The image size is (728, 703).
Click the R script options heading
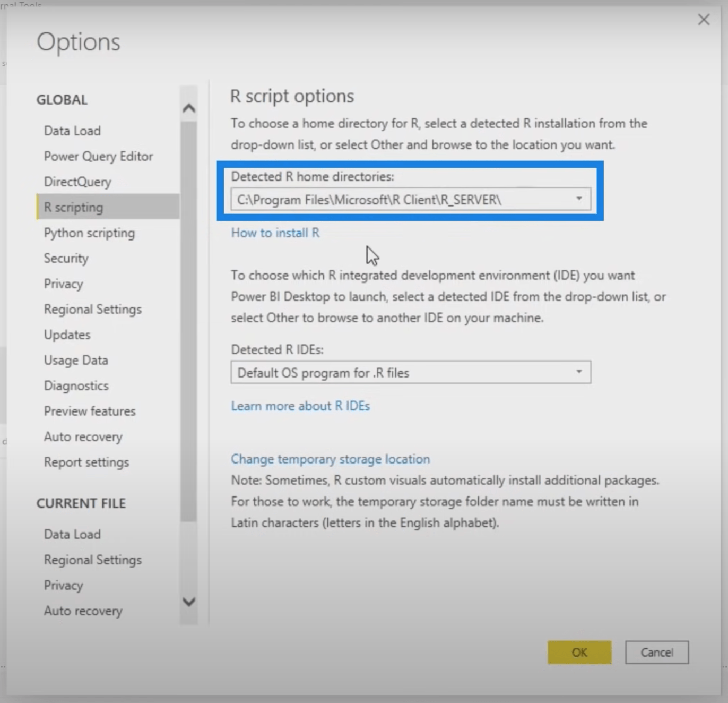(x=292, y=96)
